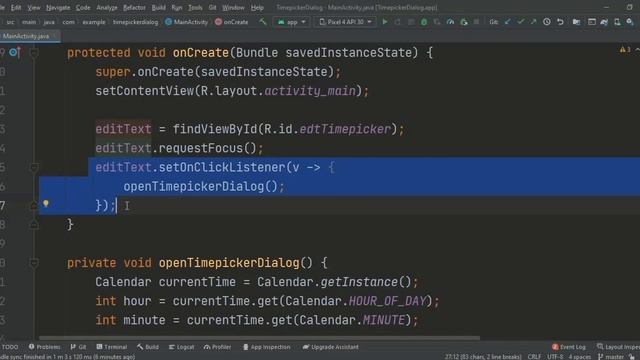The image size is (640, 360).
Task: Open the Code menu
Action: (83, 7)
